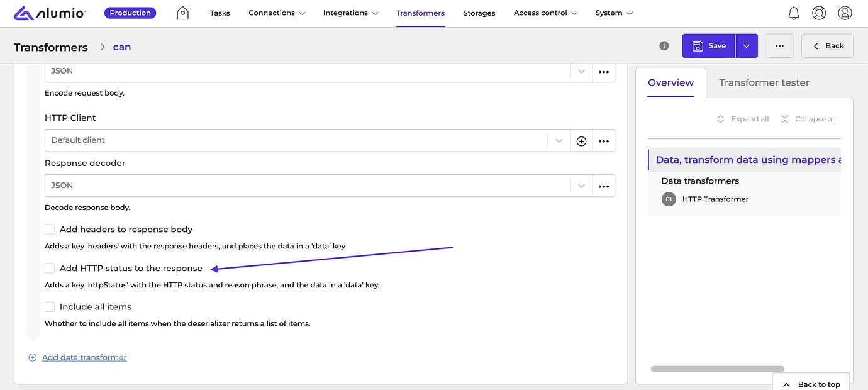Open the Connections menu
Screen dimensions: 868x390
tap(277, 13)
